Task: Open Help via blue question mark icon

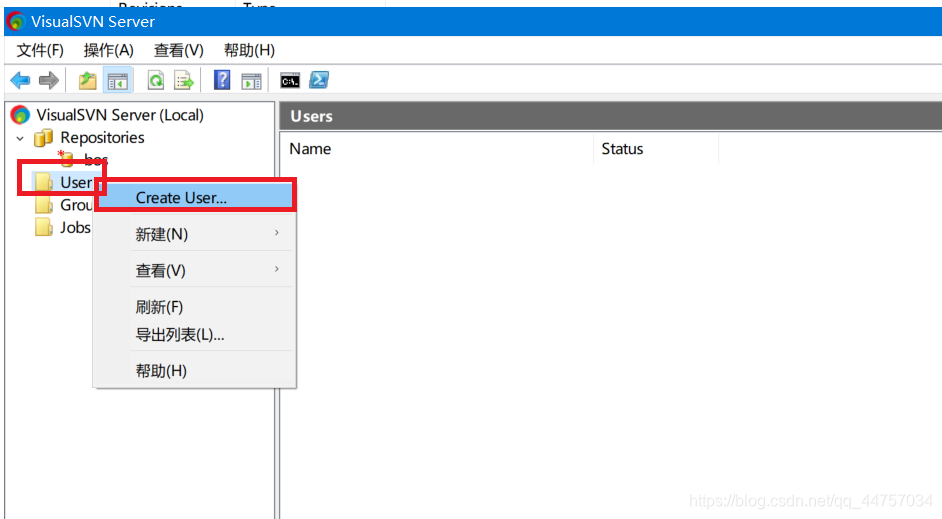Action: (222, 80)
